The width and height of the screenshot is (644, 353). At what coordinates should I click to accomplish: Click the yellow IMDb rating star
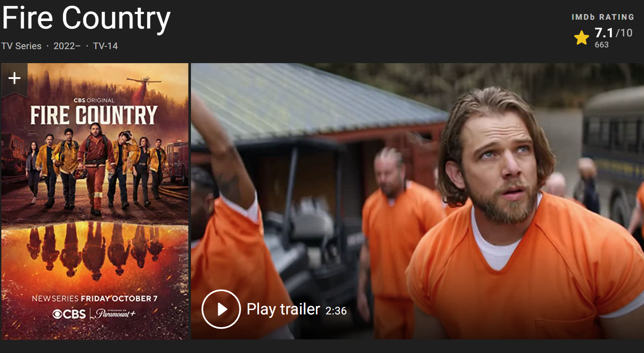click(x=582, y=38)
